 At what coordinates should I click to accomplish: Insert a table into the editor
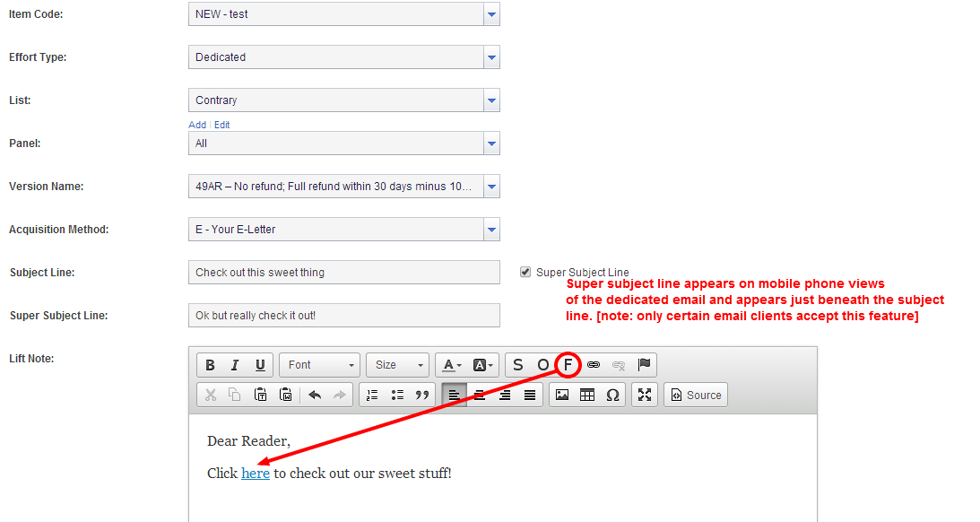(x=587, y=396)
